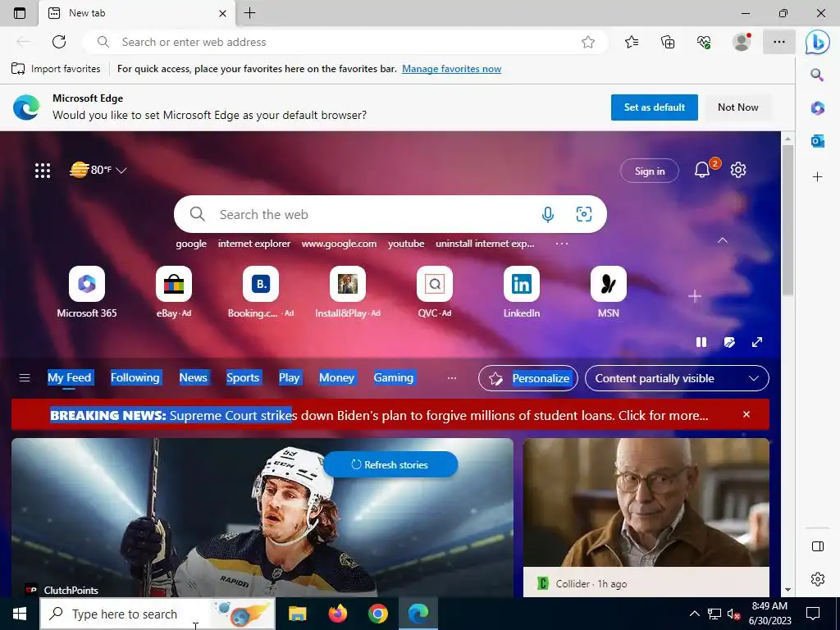
Task: Add a new quick link site
Action: (694, 295)
